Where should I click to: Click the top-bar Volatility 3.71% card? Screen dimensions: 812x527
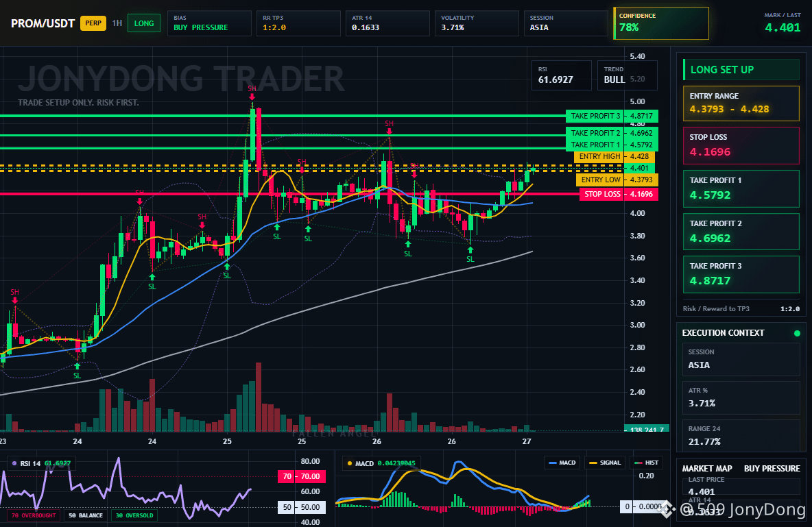477,23
